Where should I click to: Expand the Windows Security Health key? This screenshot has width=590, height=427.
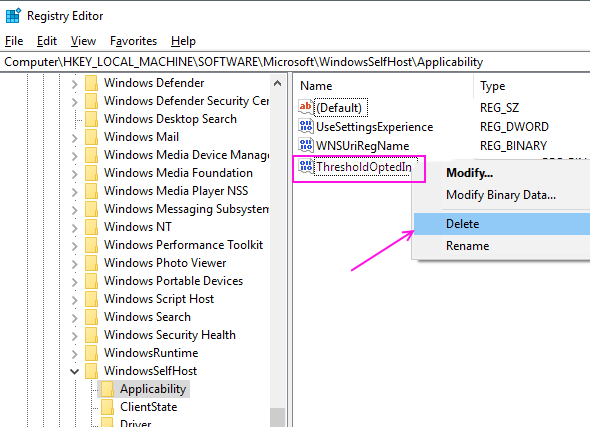coord(75,336)
